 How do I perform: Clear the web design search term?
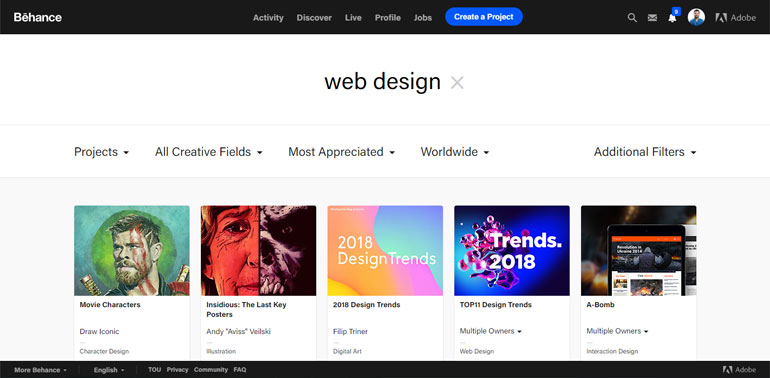tap(457, 83)
